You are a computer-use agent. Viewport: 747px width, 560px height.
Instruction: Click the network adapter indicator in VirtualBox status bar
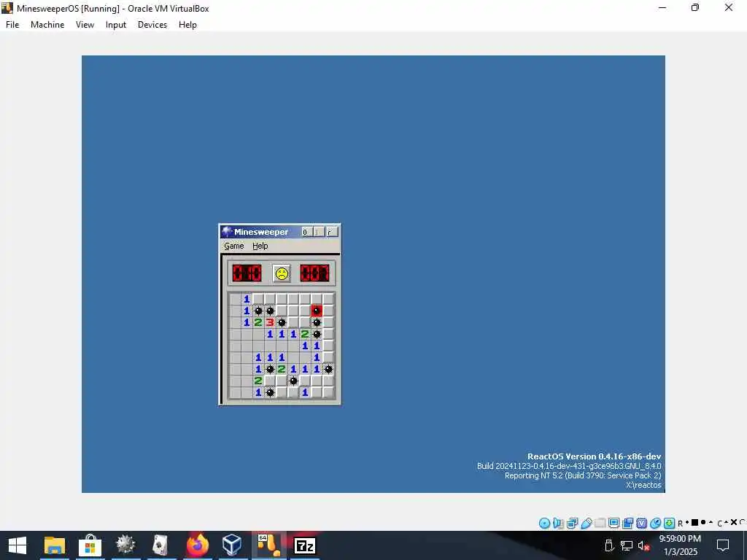[572, 524]
